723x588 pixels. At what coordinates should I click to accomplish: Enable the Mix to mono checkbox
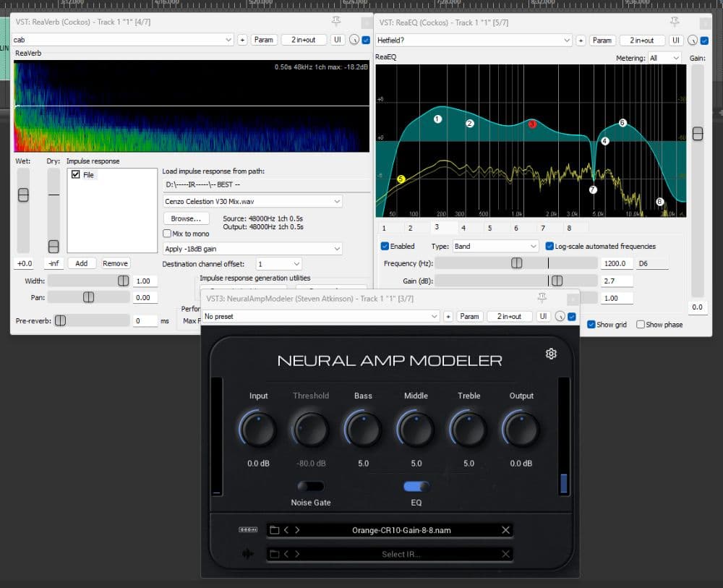pyautogui.click(x=168, y=234)
